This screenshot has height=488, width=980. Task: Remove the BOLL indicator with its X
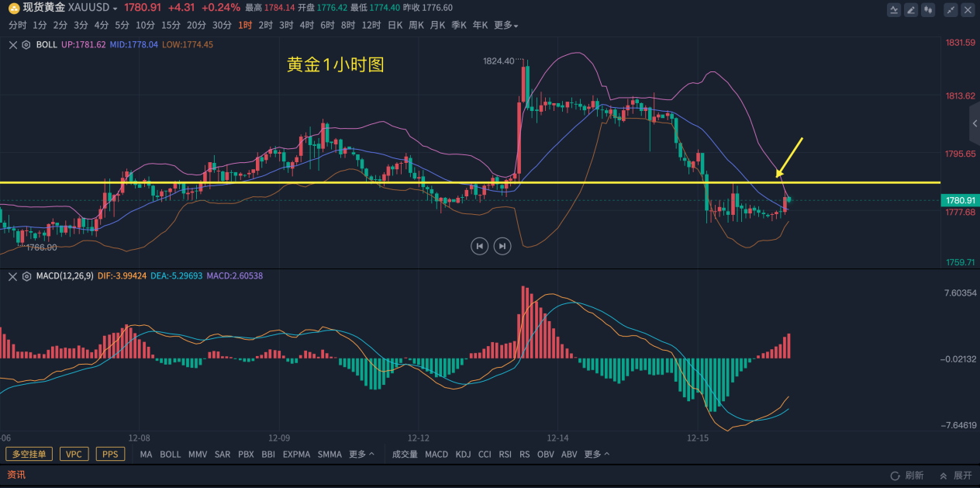click(12, 45)
